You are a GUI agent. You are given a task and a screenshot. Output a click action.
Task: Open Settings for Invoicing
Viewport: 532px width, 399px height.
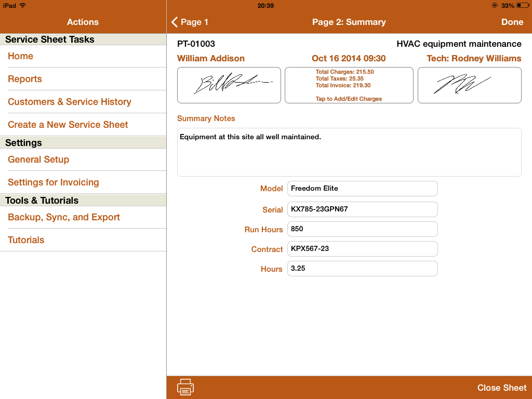54,182
